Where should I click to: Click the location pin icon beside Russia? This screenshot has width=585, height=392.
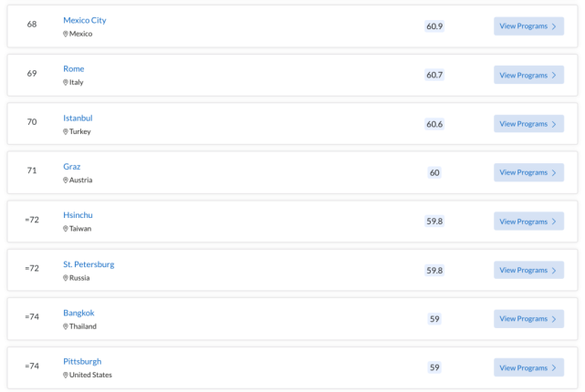tap(66, 278)
